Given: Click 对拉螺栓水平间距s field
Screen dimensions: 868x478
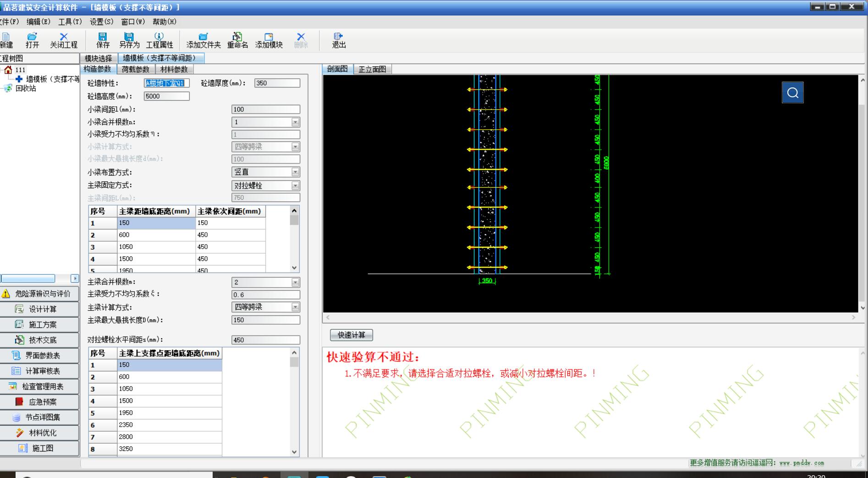Looking at the screenshot, I should 266,340.
